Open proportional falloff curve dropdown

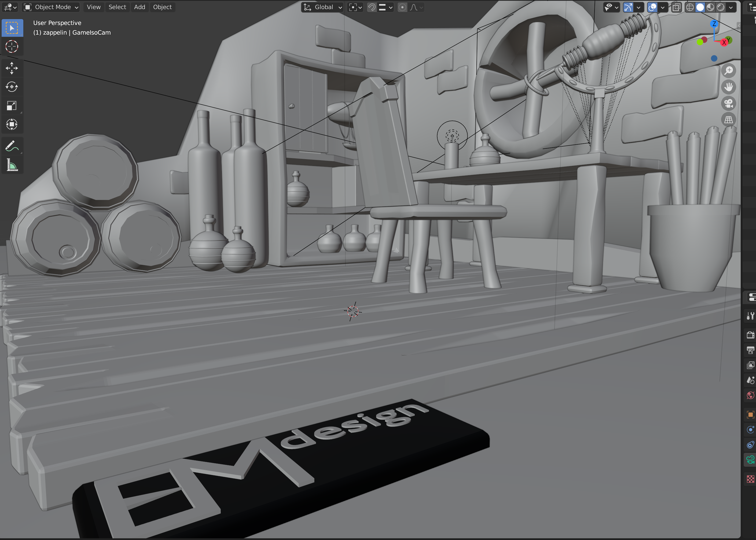(x=416, y=7)
